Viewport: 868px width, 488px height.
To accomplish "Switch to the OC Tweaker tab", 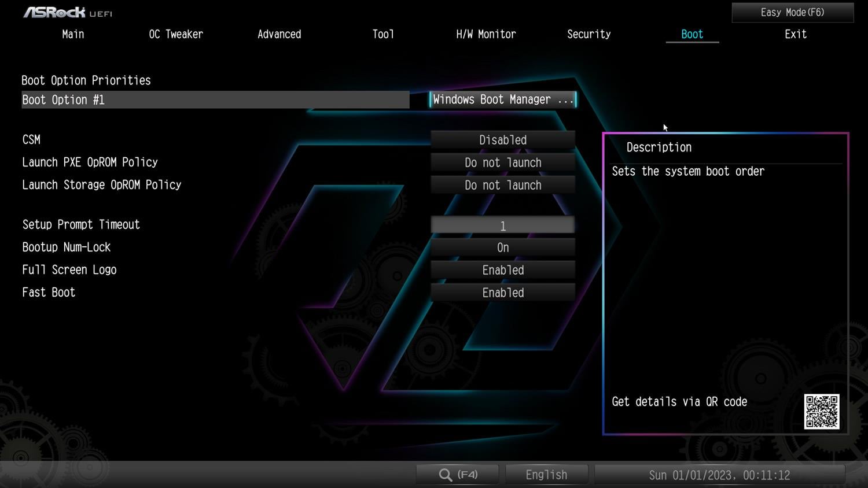I will (176, 34).
